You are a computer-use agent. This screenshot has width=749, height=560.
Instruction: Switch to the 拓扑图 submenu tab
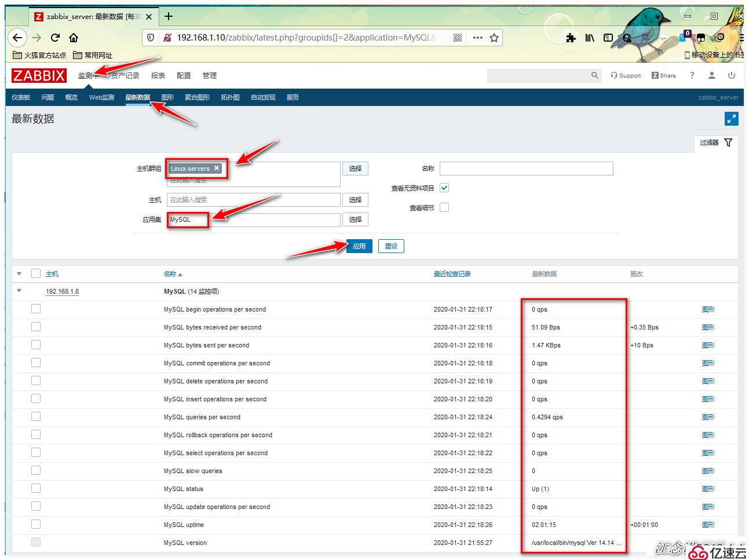tap(230, 97)
